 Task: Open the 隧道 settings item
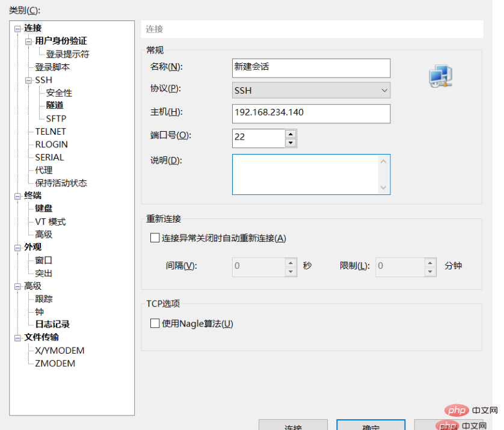[55, 105]
